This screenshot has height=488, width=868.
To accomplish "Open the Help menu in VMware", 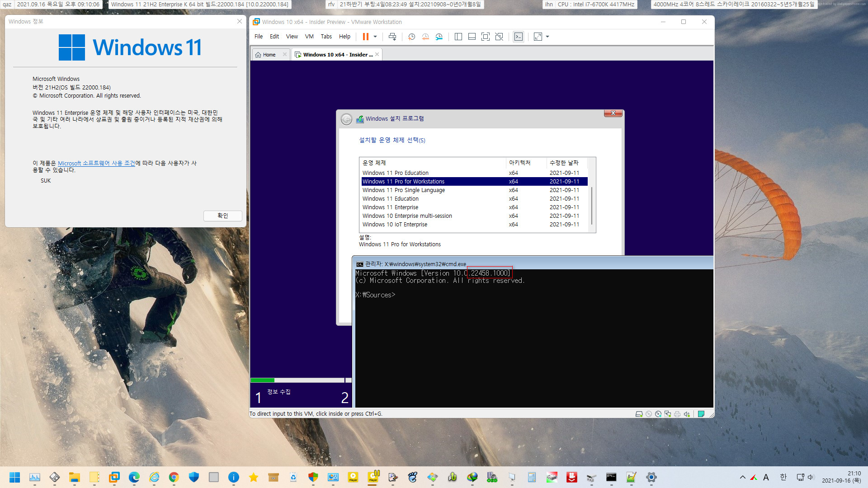I will pos(344,37).
